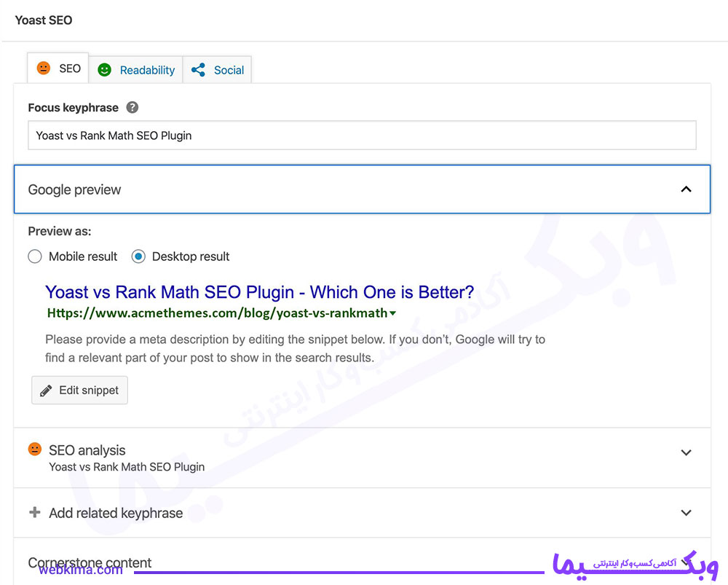Click the green smiley on Readability tab
The width and height of the screenshot is (728, 585).
104,70
